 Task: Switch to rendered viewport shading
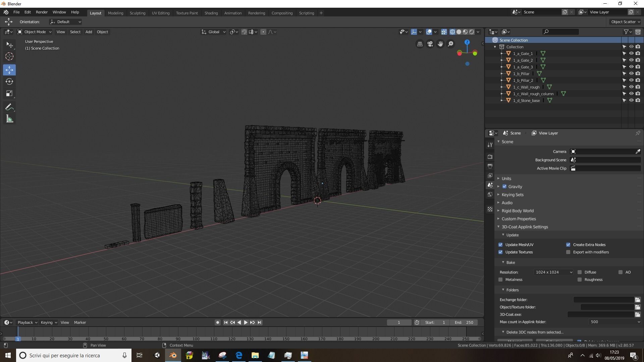click(x=472, y=32)
